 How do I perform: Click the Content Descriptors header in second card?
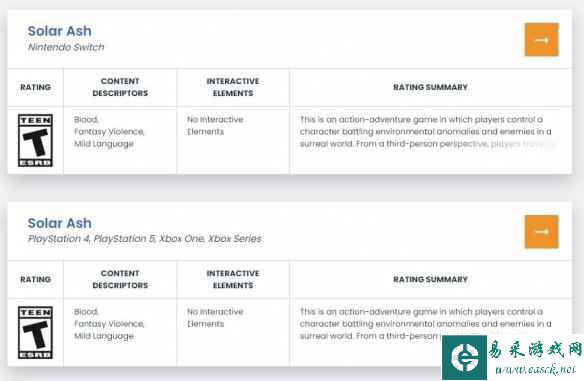tap(120, 279)
